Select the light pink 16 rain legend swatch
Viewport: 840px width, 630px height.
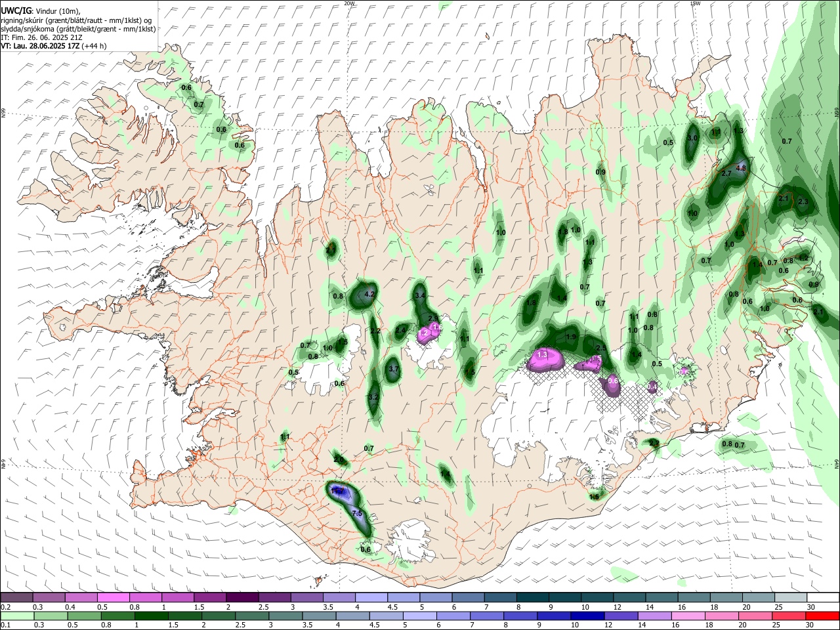pos(687,616)
